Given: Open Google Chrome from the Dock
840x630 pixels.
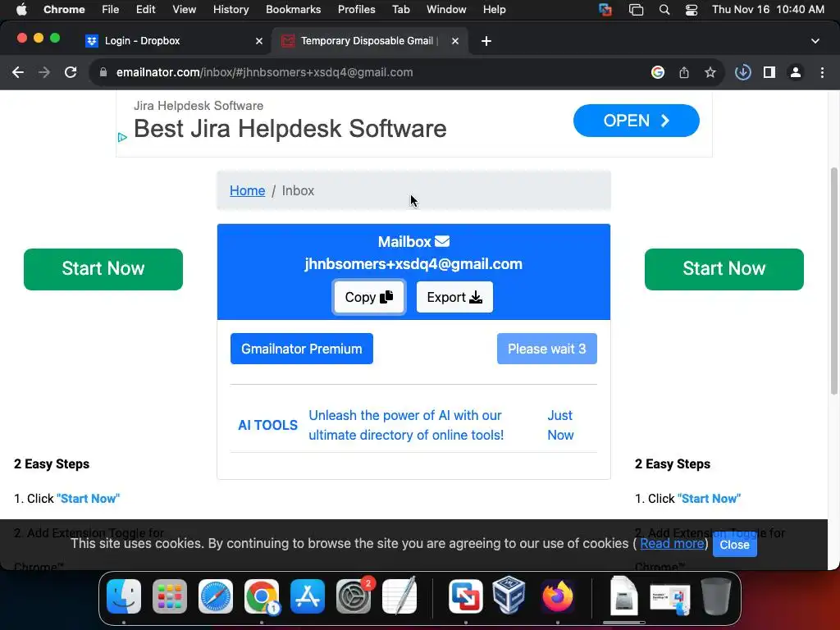Looking at the screenshot, I should click(262, 596).
